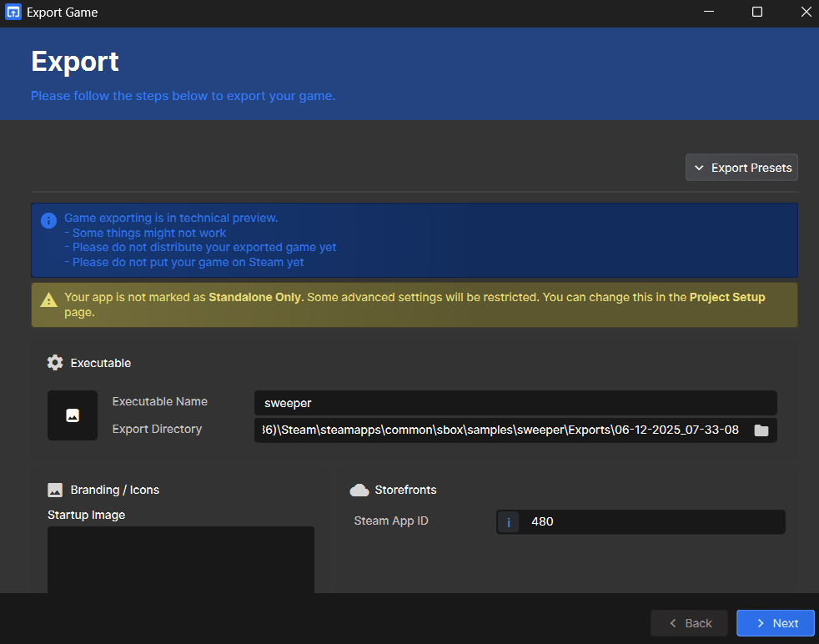Click the Export Directory label

pyautogui.click(x=157, y=429)
